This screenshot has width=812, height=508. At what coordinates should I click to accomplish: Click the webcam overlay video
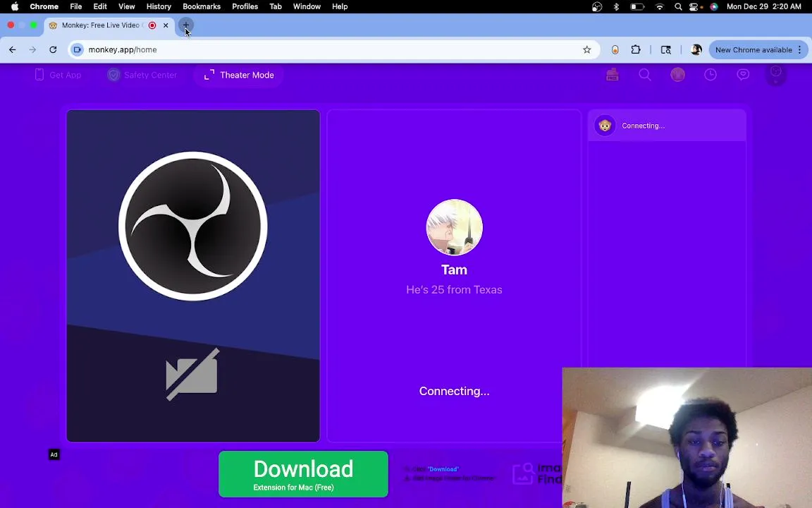(687, 437)
